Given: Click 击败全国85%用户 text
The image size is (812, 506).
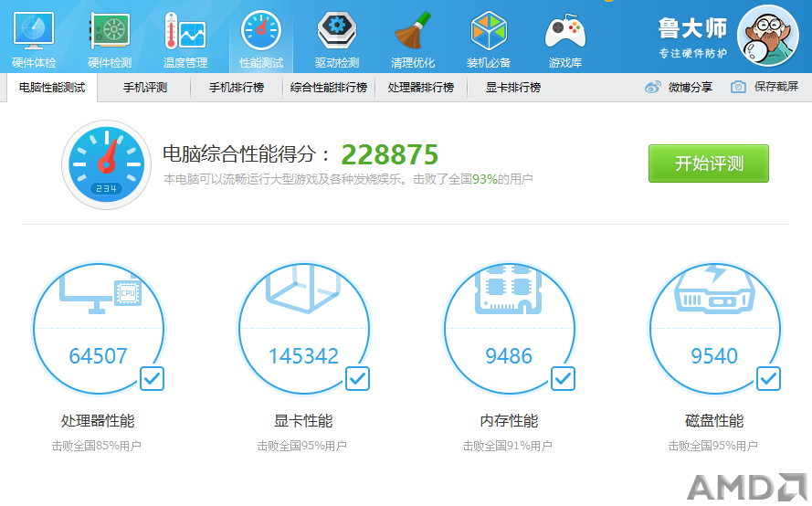Looking at the screenshot, I should (96, 446).
